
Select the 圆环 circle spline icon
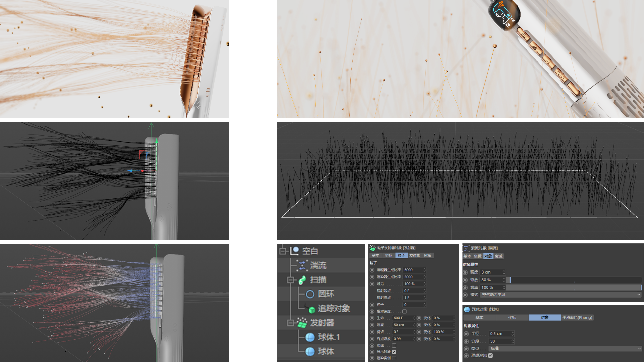(x=310, y=294)
